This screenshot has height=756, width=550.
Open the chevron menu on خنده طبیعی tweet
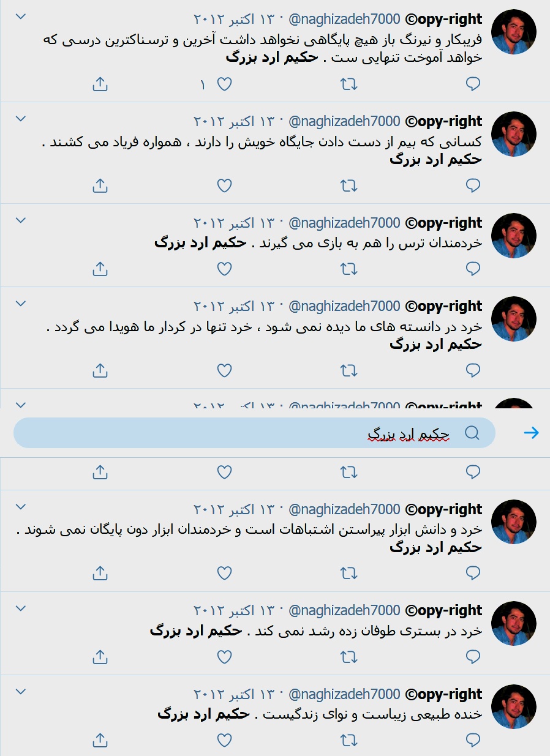20,692
